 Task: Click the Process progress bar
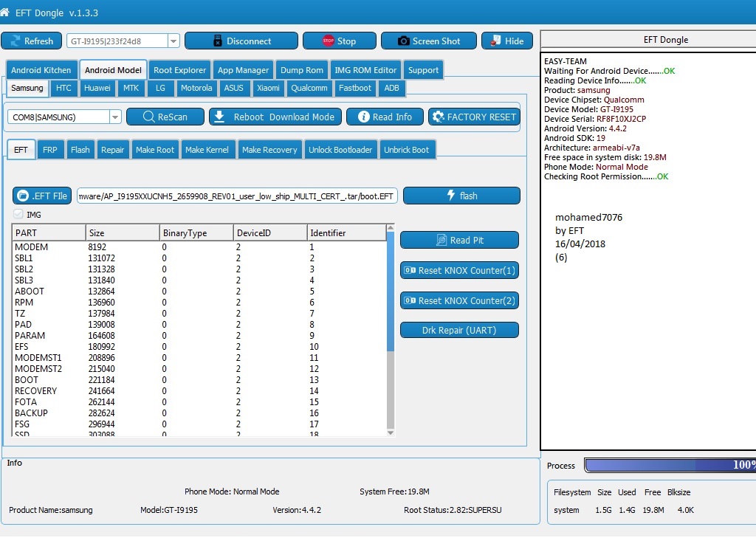pos(670,465)
